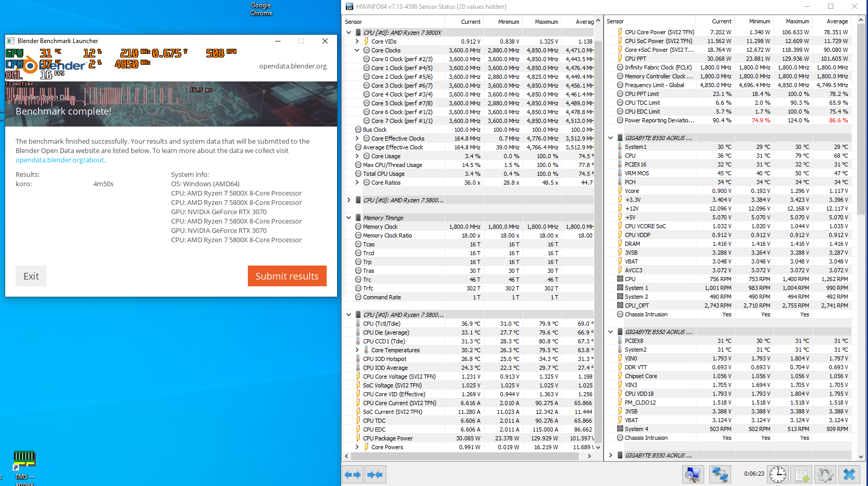The image size is (868, 486).
Task: Click the lightning icon beside CPU Core Power (SVI2 TFN)
Action: [x=620, y=32]
